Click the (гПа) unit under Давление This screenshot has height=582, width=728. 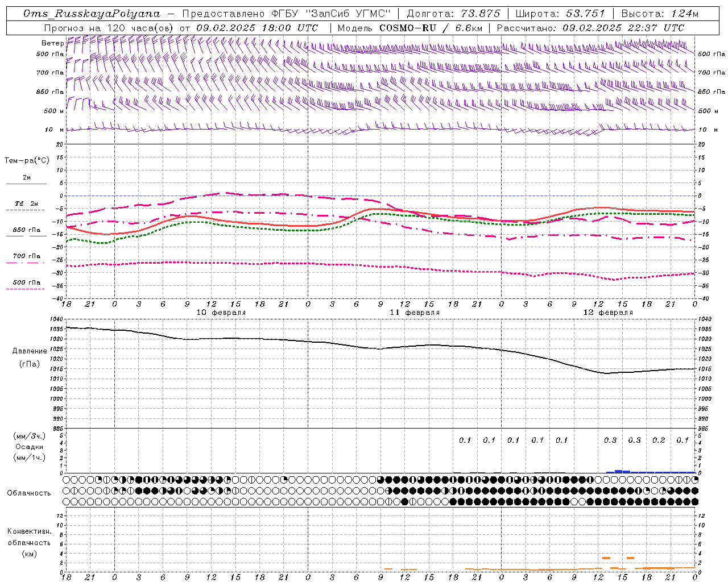click(x=29, y=364)
